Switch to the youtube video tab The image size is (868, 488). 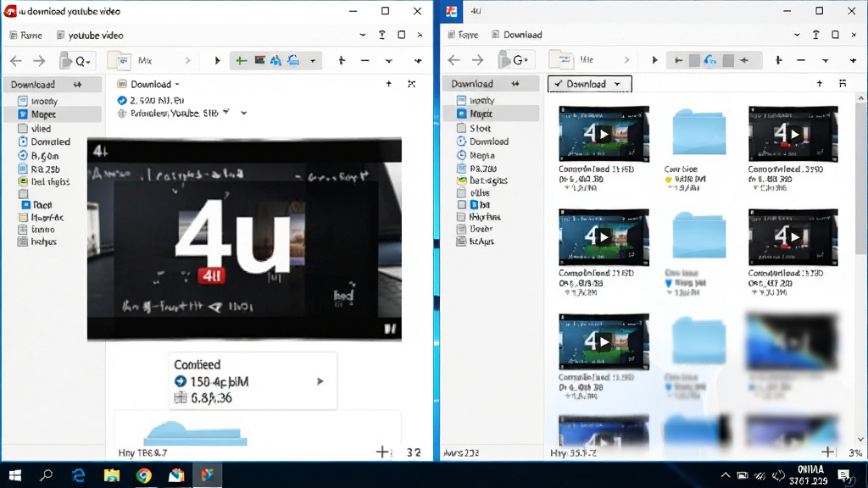(90, 36)
